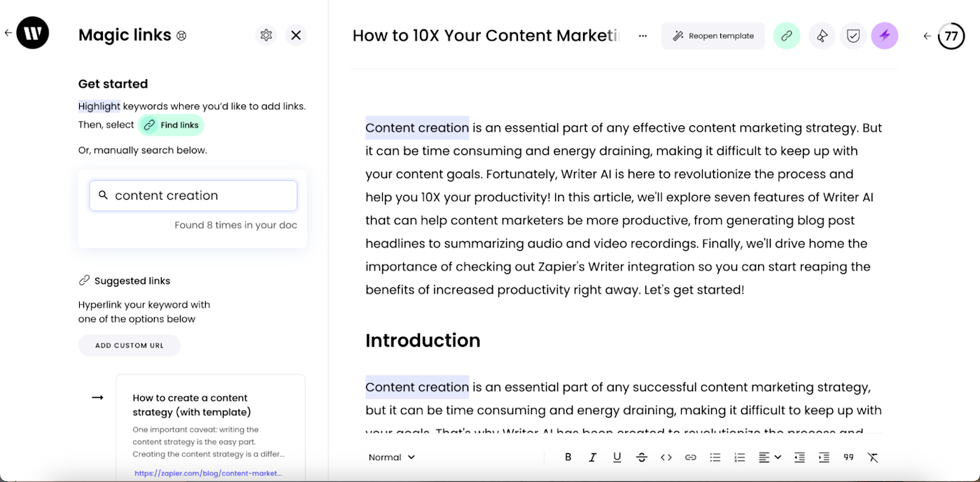Toggle italic formatting
Viewport: 980px width, 482px height.
click(593, 457)
